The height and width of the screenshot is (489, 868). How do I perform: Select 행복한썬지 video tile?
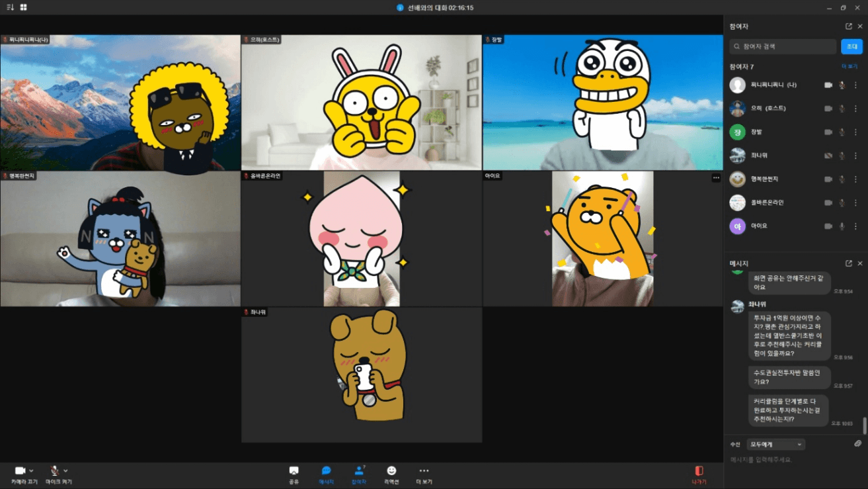(120, 239)
